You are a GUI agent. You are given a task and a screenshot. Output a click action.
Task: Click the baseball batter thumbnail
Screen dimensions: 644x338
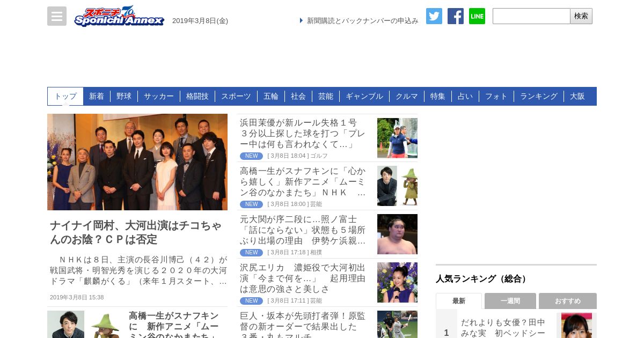[x=397, y=325]
